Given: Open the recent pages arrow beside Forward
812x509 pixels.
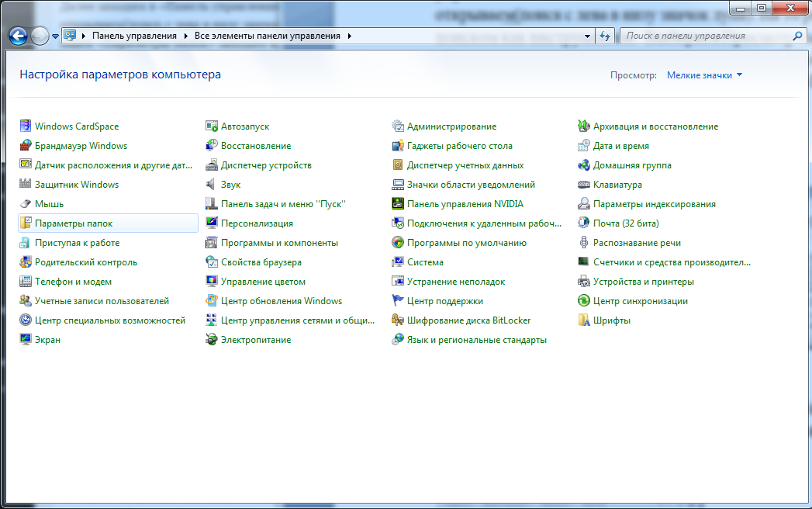Looking at the screenshot, I should (56, 36).
